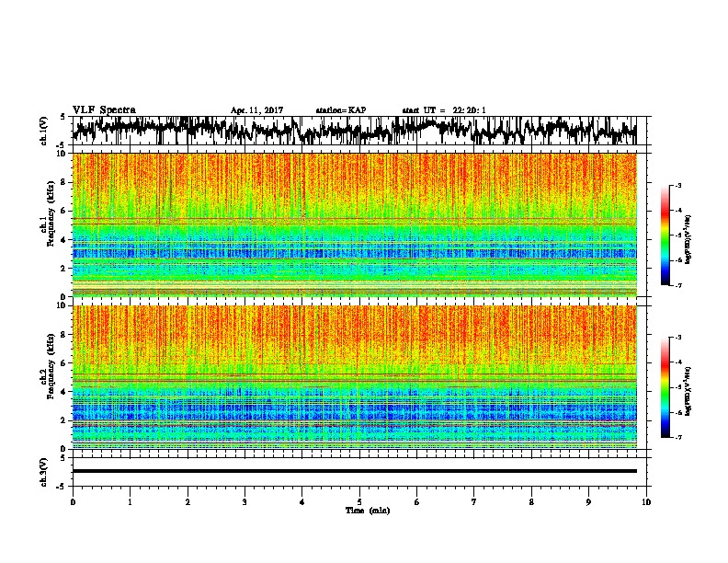Click the '-3' label on ch.2 color scale

click(677, 338)
